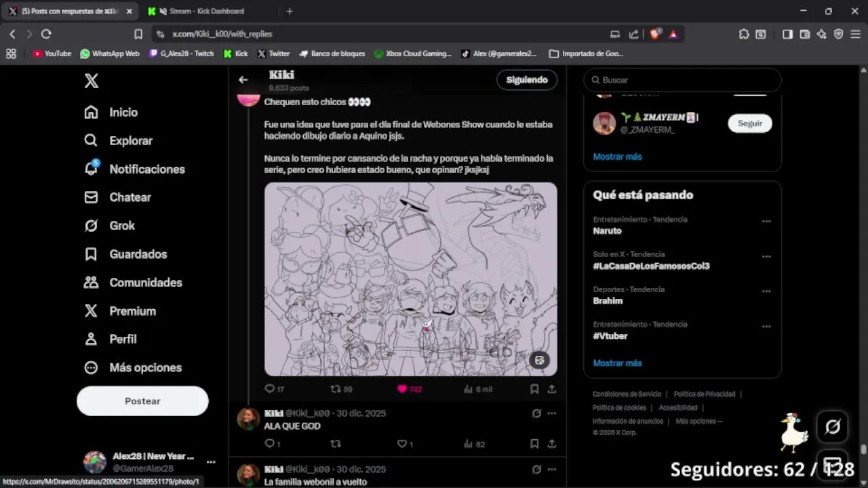View analytics of the 6 mil views post
This screenshot has width=868, height=488.
click(x=468, y=389)
